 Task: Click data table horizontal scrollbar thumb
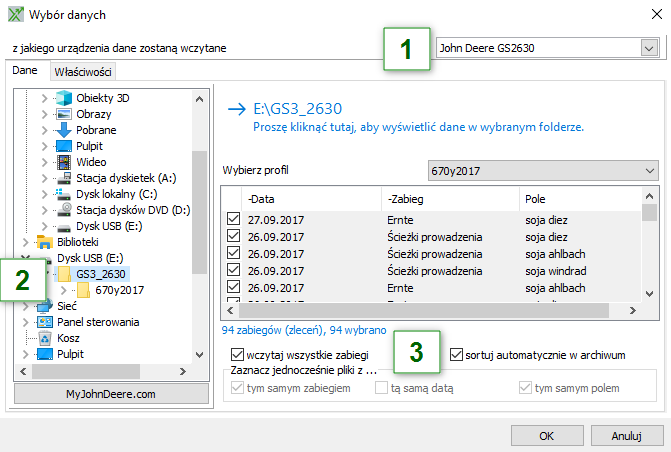(x=423, y=310)
